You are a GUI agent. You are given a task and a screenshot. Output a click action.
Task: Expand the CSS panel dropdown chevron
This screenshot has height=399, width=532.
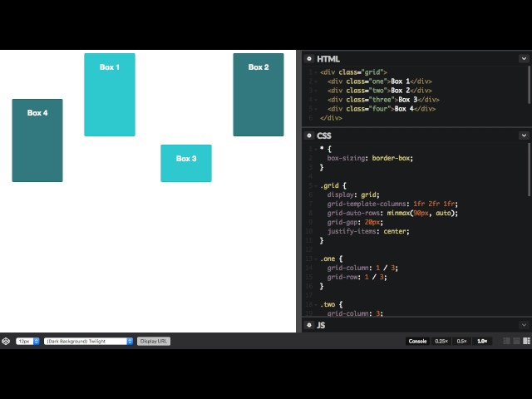pos(524,135)
